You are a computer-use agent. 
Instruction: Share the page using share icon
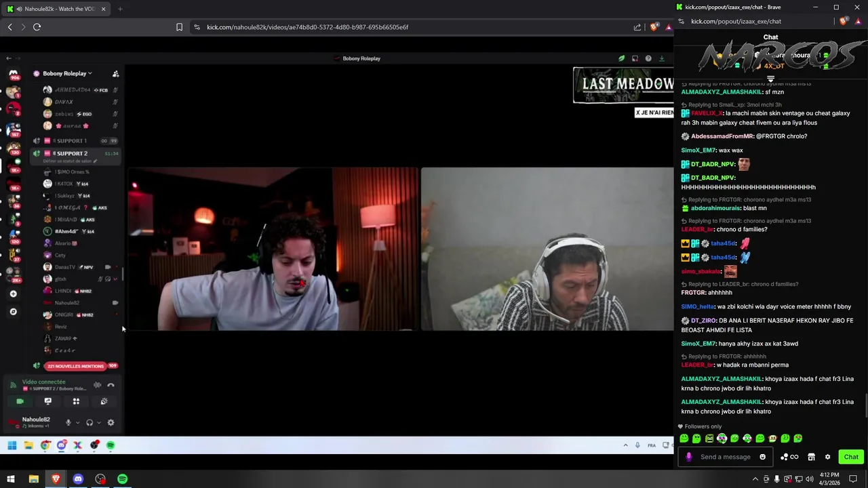click(x=637, y=27)
